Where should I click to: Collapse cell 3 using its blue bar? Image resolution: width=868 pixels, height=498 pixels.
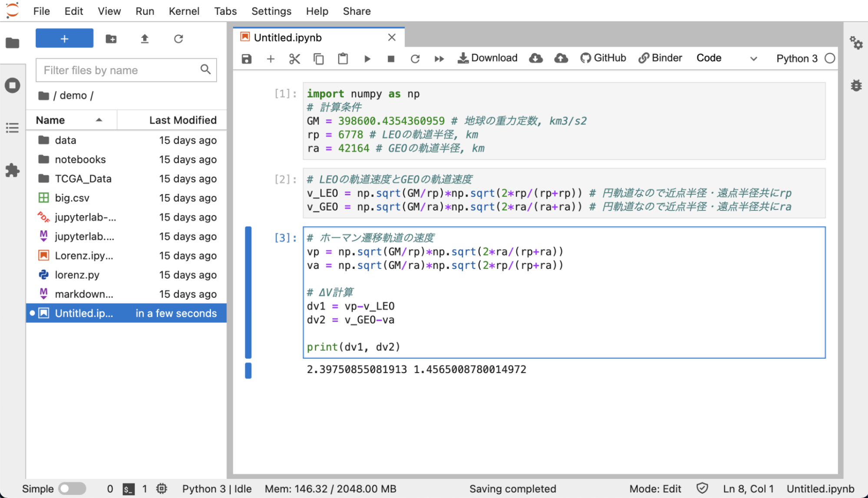coord(248,292)
